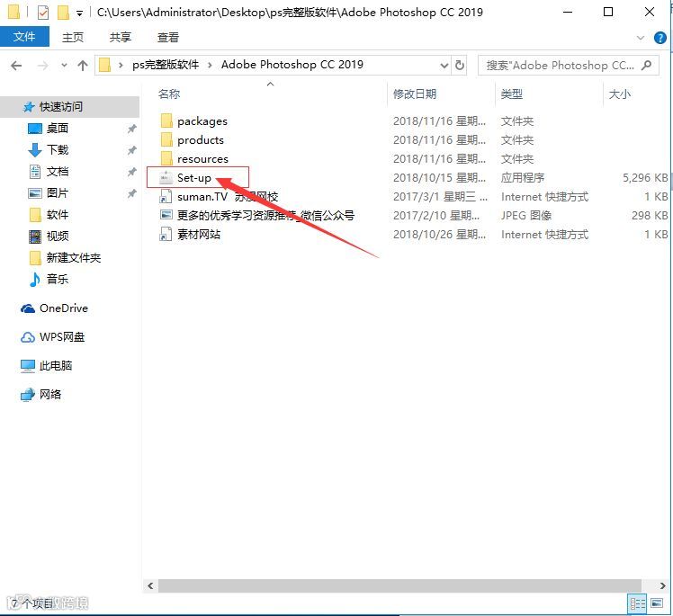Viewport: 673px width, 616px height.
Task: Click the back navigation arrow
Action: [16, 66]
